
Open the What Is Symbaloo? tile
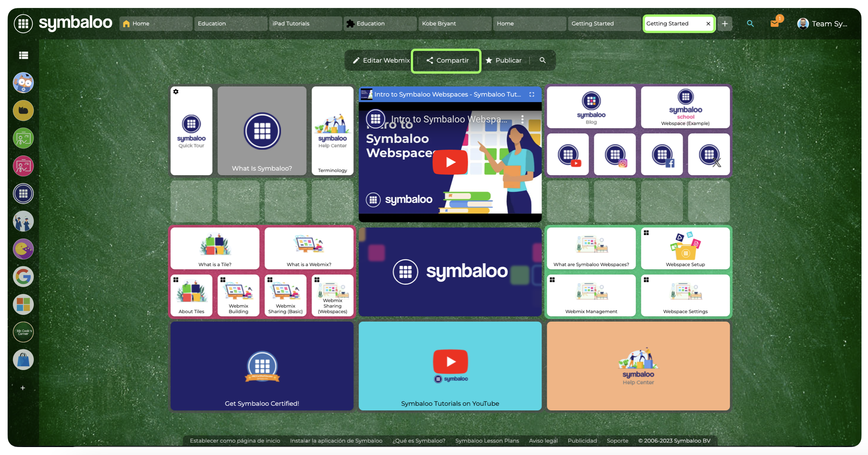click(262, 131)
